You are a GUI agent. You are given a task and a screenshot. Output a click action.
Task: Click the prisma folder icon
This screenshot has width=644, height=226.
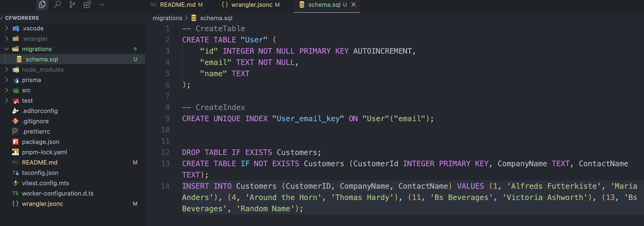16,80
